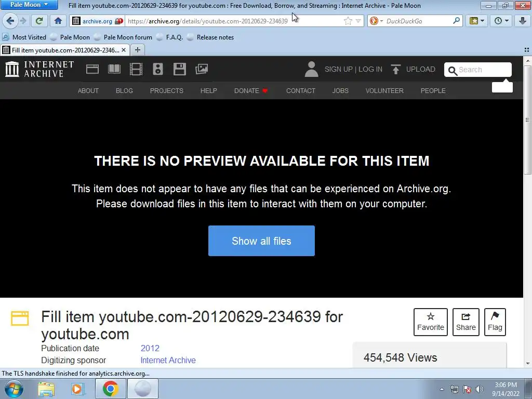The image size is (532, 399).
Task: Open the DuckDuckGo search engine dropdown
Action: (x=376, y=21)
